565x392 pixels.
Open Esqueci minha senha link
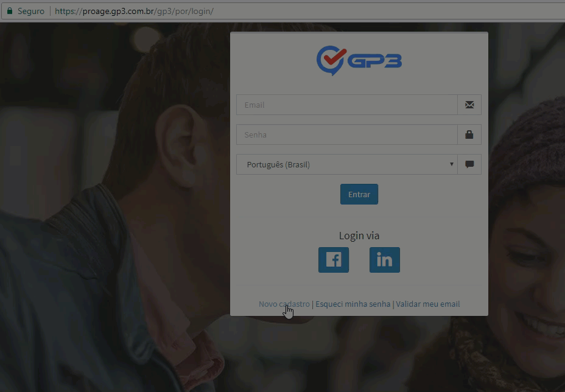[353, 304]
